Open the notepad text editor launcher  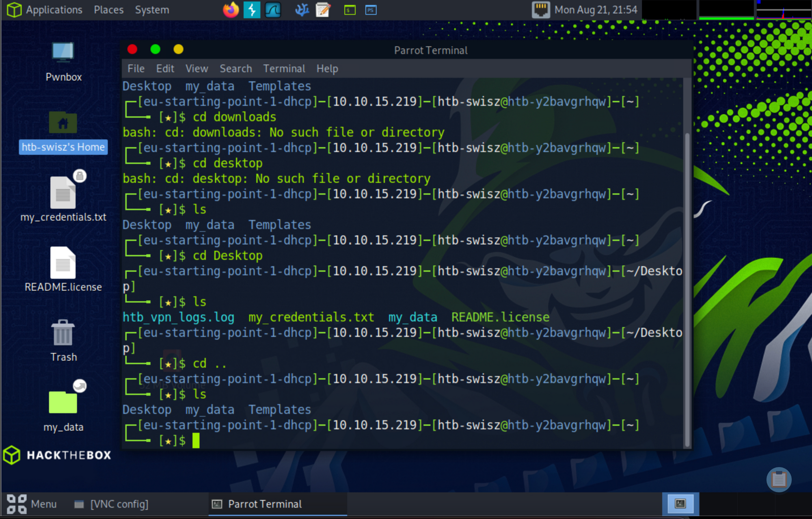(x=323, y=10)
